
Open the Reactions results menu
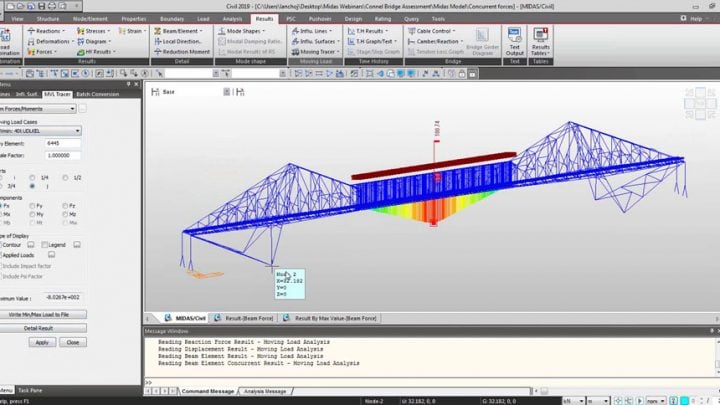coord(46,31)
